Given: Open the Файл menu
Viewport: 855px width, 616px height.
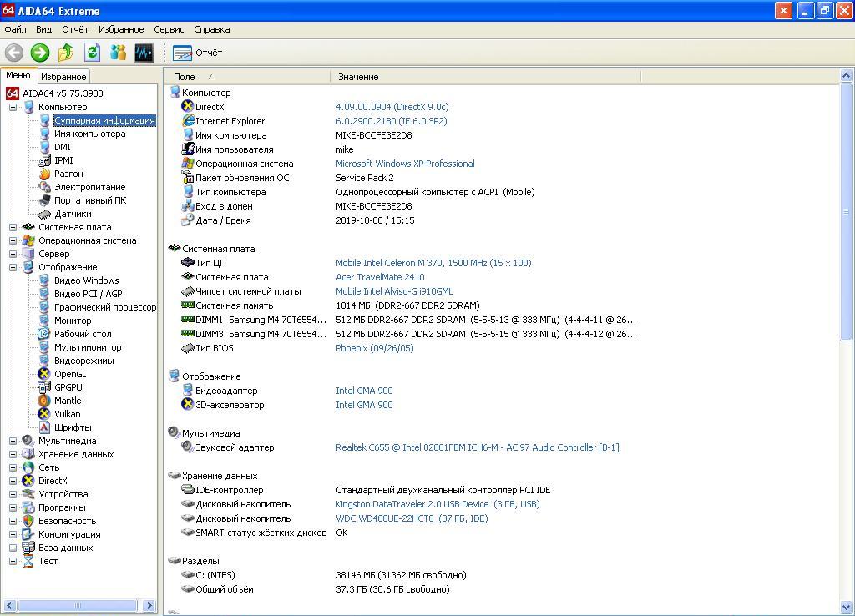Looking at the screenshot, I should pos(15,29).
